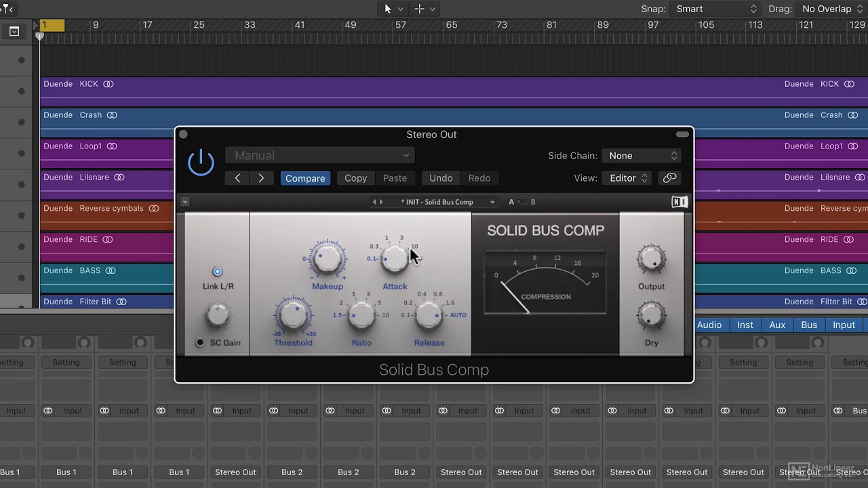
Task: Click the global tracks button below the toolbar
Action: (x=14, y=31)
